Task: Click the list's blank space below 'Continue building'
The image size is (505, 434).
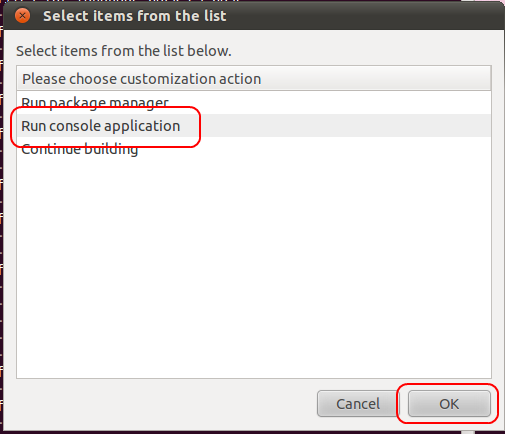Action: click(x=254, y=267)
